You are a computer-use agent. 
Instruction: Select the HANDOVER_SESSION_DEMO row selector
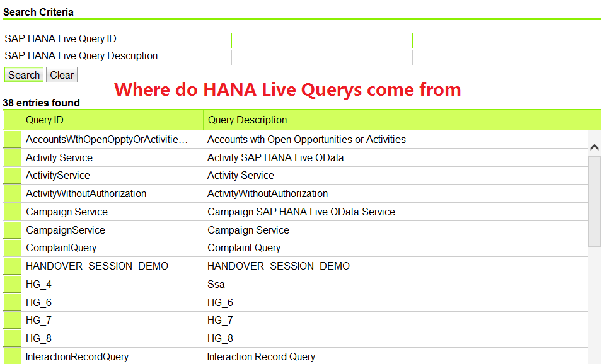[12, 266]
